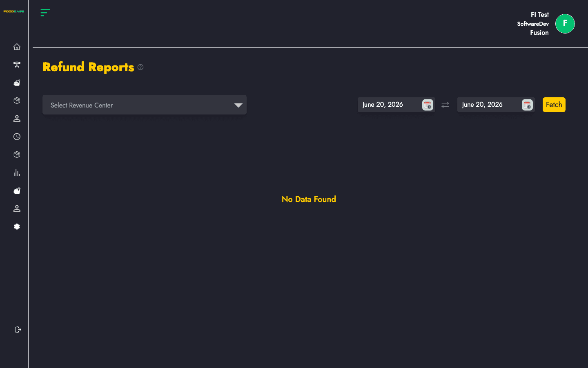
Task: Swap dates using the arrows icon
Action: (x=445, y=105)
